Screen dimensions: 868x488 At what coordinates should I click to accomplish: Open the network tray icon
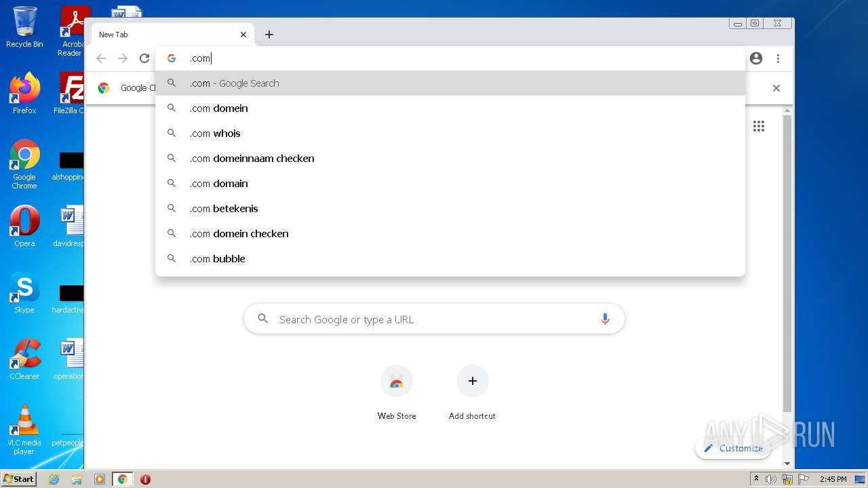(x=787, y=479)
